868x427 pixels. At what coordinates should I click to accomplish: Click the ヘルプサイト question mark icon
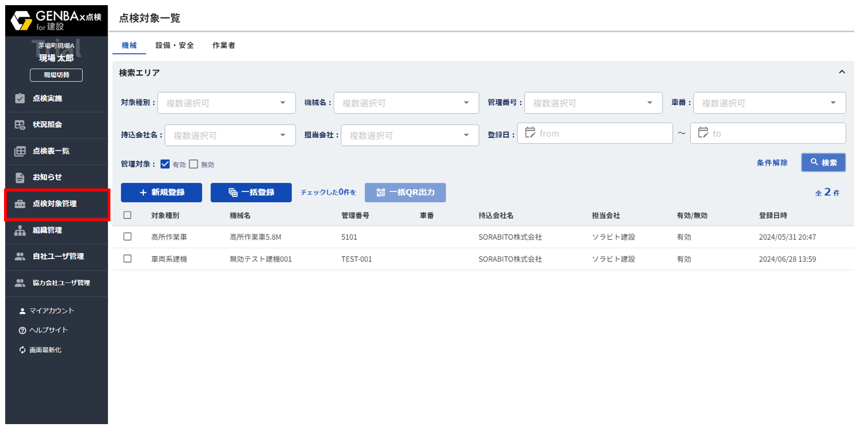[x=22, y=330]
